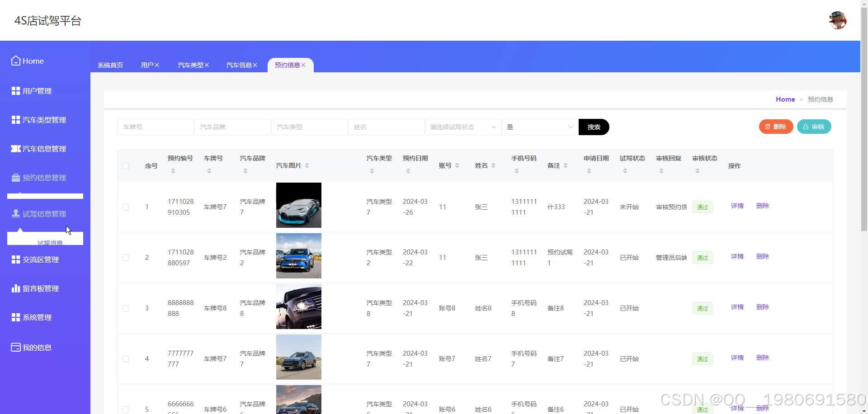Image resolution: width=868 pixels, height=414 pixels.
Task: Open the gray sports car thumbnail
Action: coord(299,205)
